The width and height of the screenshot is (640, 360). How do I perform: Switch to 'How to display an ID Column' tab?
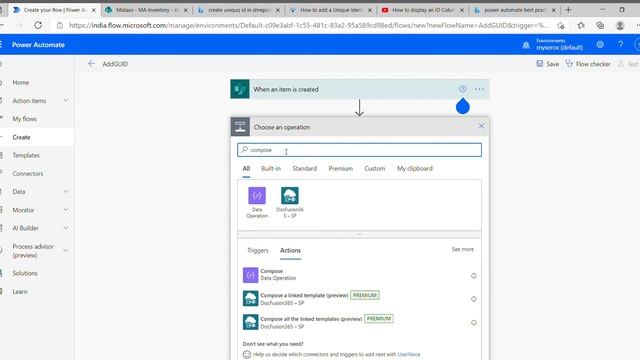tap(423, 10)
